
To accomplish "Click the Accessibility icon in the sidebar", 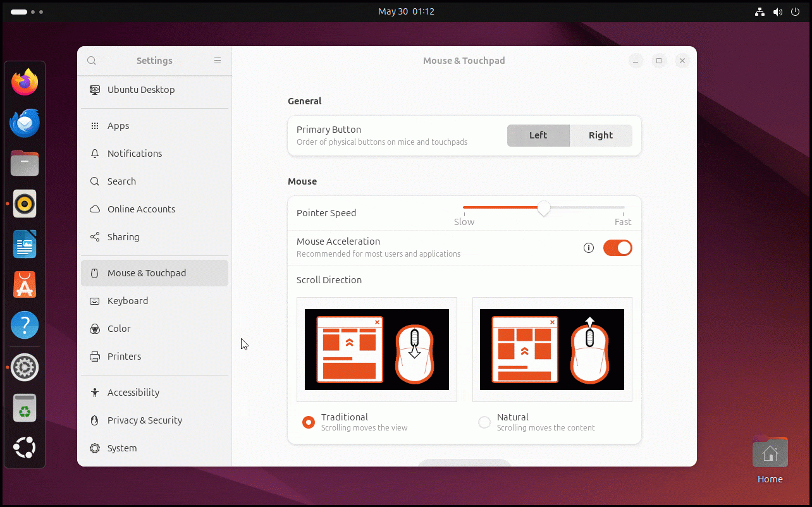I will click(94, 393).
